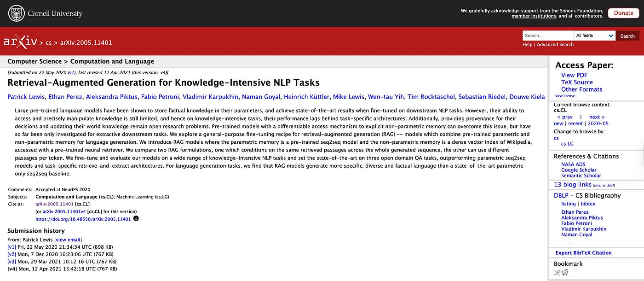Open DBLP listing link
This screenshot has height=281, width=644.
tap(569, 204)
